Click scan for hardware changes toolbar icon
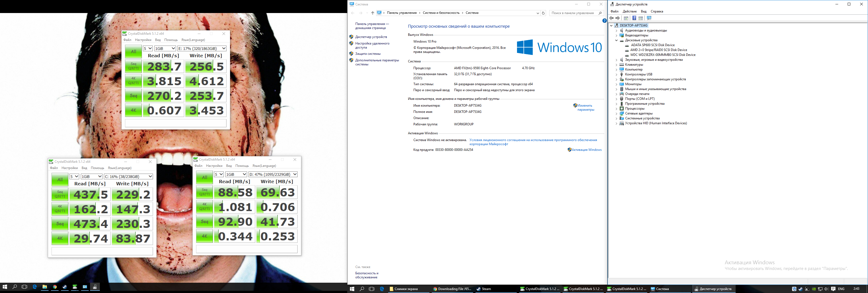This screenshot has height=293, width=868. point(649,18)
